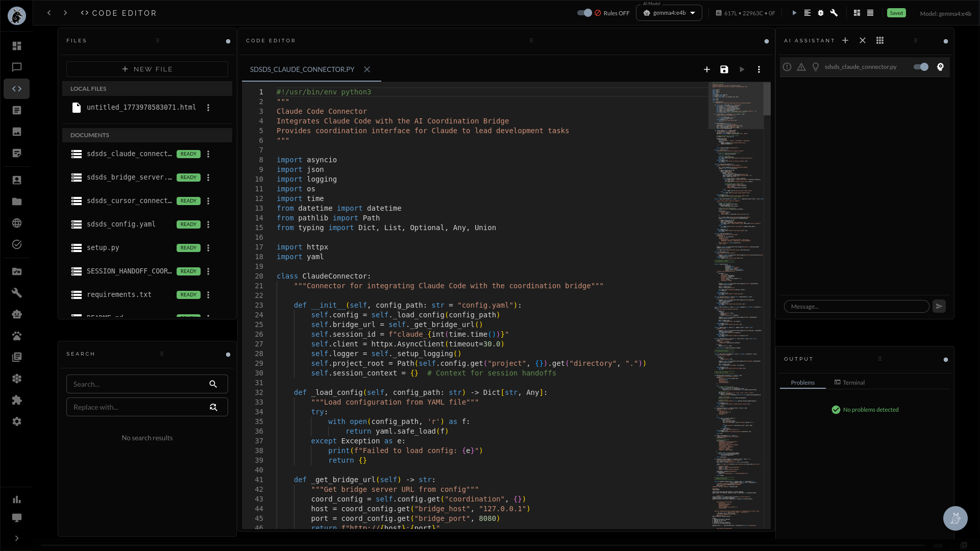980x551 pixels.
Task: Open the code editor more-options menu
Action: [x=759, y=69]
